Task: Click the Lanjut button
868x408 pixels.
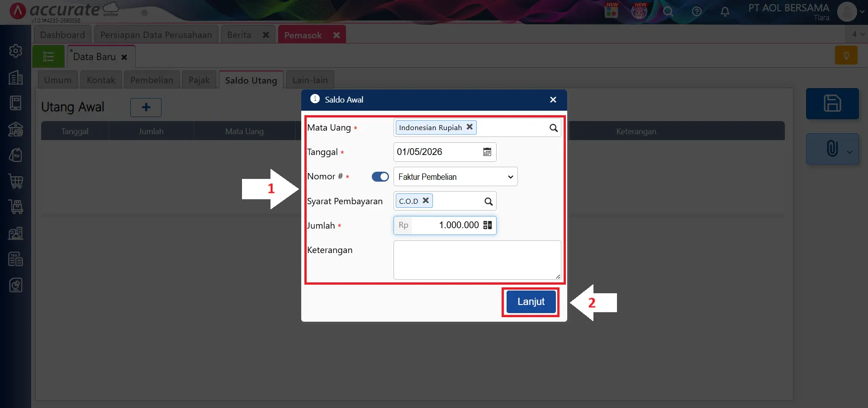Action: pos(531,302)
